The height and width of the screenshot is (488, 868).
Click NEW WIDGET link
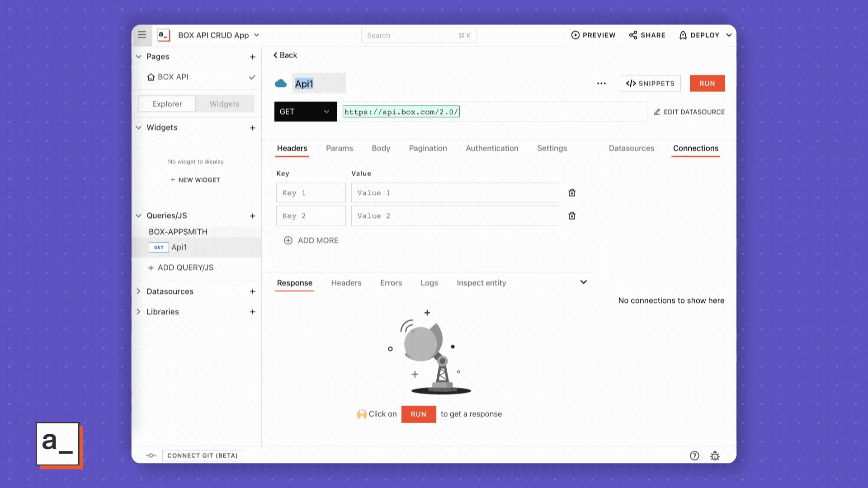click(x=195, y=180)
